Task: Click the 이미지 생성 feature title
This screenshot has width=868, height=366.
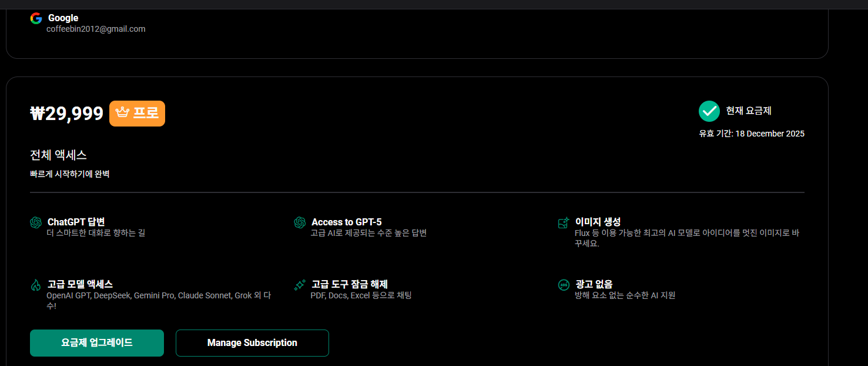Action: (x=598, y=222)
